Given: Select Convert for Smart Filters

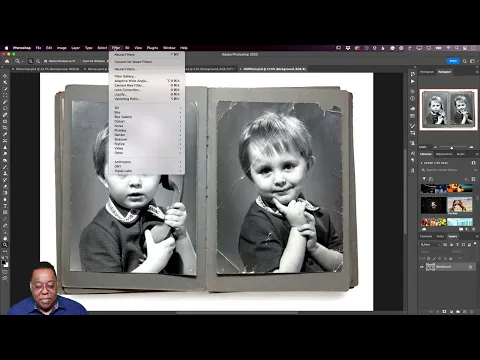Looking at the screenshot, I should [x=147, y=62].
